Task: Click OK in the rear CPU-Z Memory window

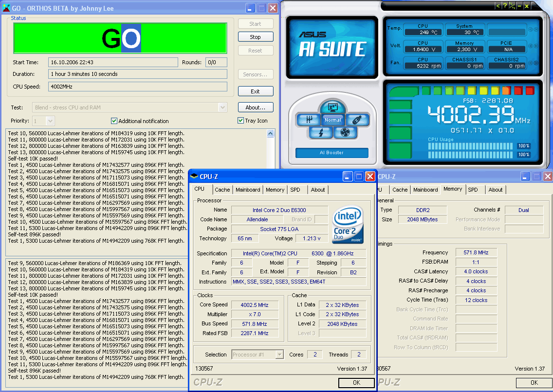Action: point(535,382)
